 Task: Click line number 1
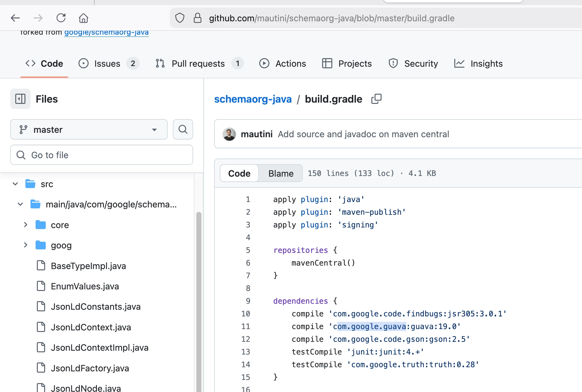tap(248, 199)
